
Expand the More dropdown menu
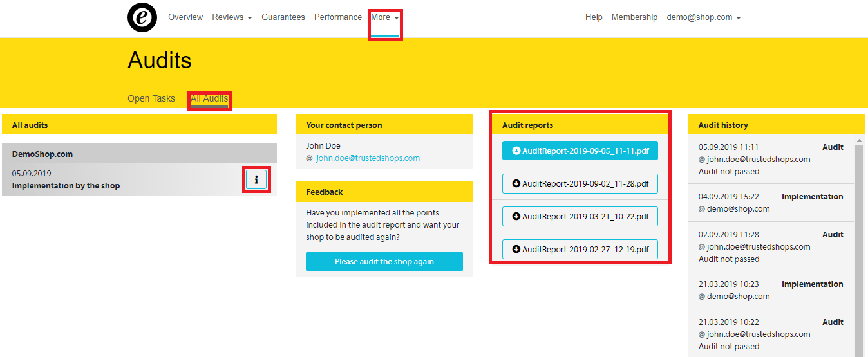click(385, 17)
